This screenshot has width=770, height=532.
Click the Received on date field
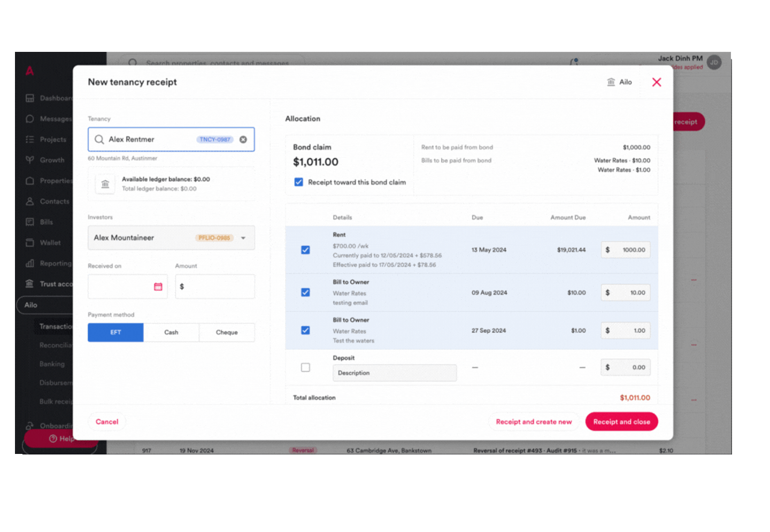point(127,287)
